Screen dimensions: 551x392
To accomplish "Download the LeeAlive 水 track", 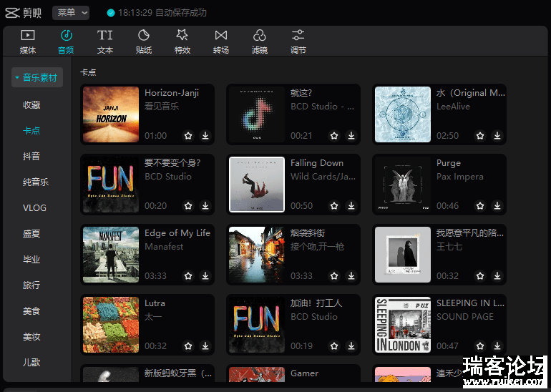I will pyautogui.click(x=497, y=136).
